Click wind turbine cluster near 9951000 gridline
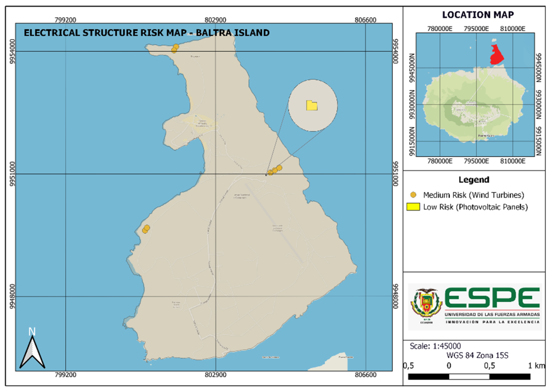Viewport: 551px width, 392px height. [275, 170]
